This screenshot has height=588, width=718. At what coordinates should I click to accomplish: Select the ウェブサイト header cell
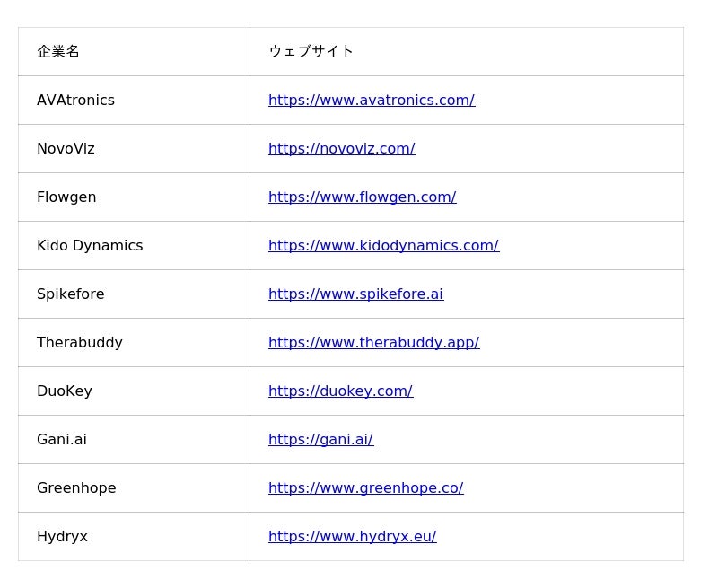[x=311, y=52]
